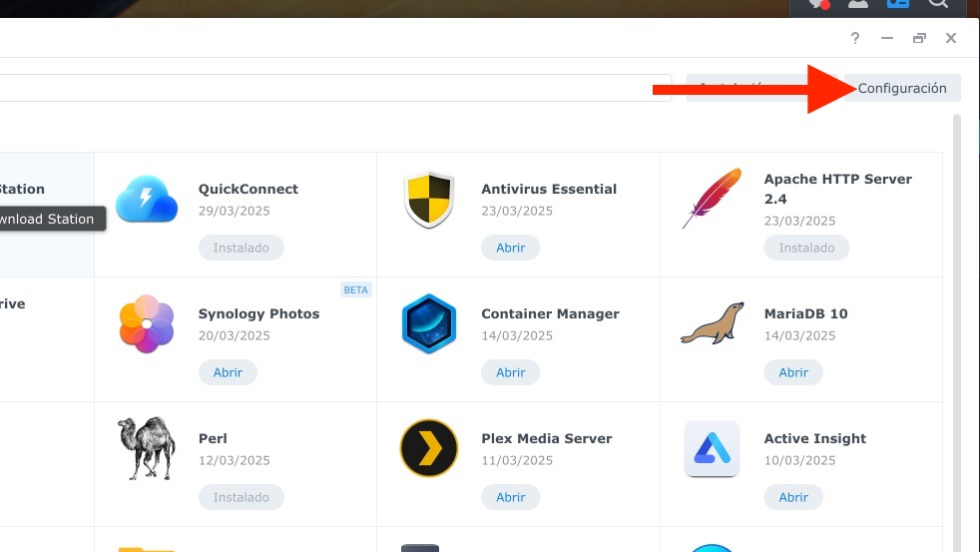Open the Plex Media Server icon
980x552 pixels.
[429, 448]
